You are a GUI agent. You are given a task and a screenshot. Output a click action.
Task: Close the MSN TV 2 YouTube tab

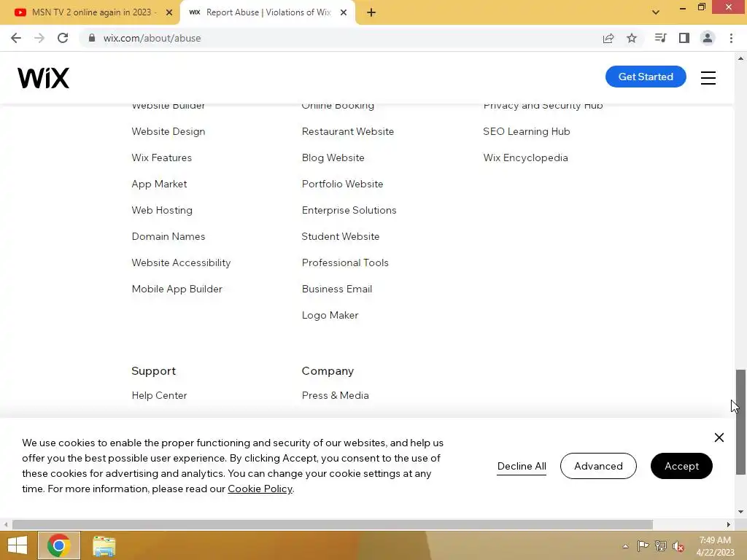point(169,12)
